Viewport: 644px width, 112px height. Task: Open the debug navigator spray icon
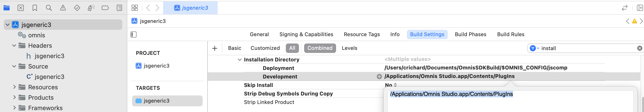pyautogui.click(x=91, y=8)
